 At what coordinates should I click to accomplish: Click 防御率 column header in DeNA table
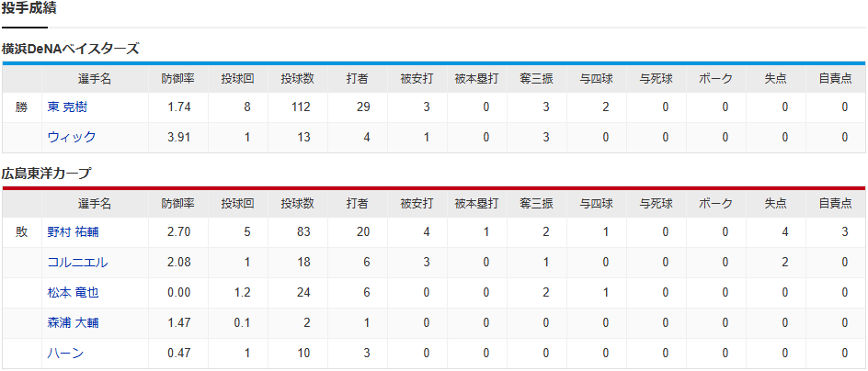pyautogui.click(x=179, y=79)
